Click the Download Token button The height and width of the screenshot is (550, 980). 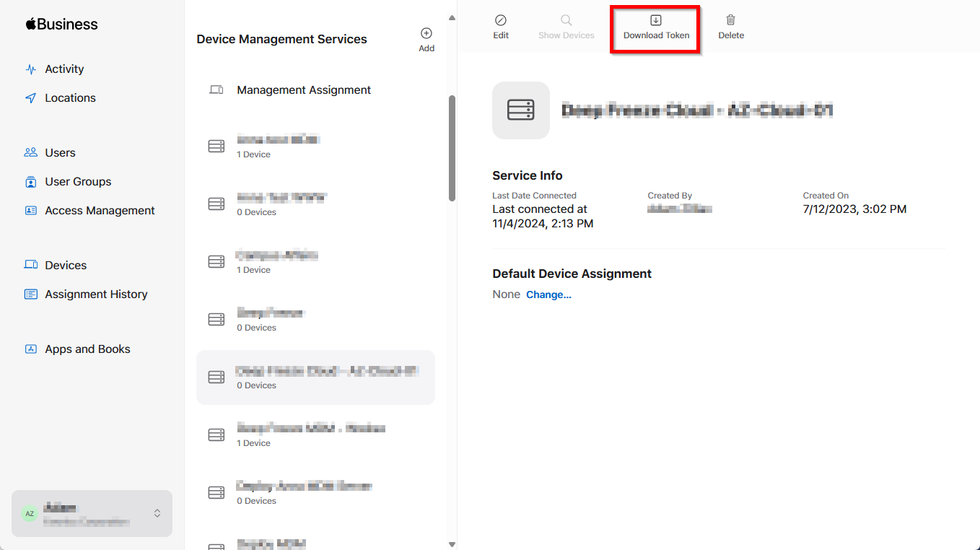coord(656,27)
